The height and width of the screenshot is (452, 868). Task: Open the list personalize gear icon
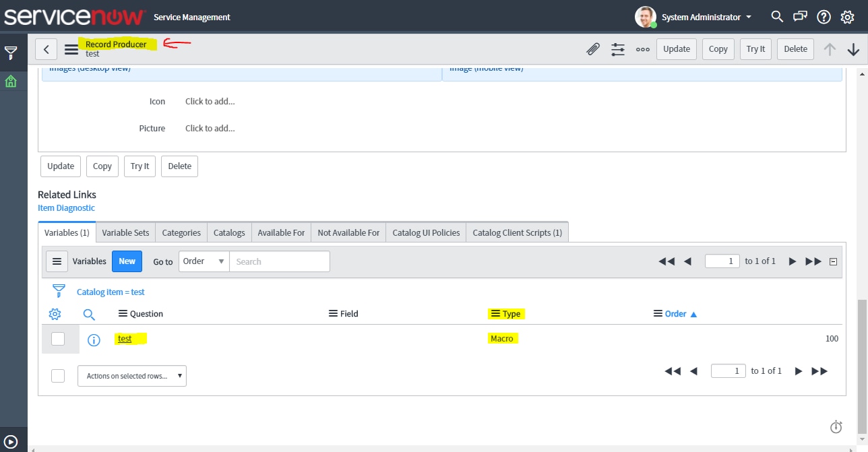[x=55, y=314]
